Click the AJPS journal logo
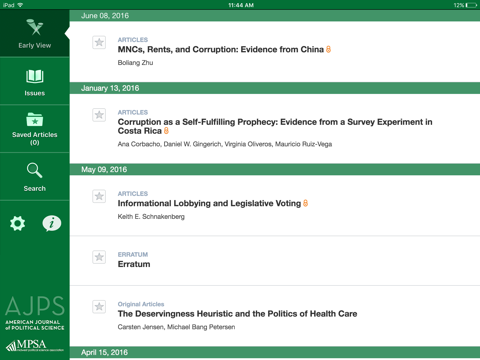 tap(35, 313)
